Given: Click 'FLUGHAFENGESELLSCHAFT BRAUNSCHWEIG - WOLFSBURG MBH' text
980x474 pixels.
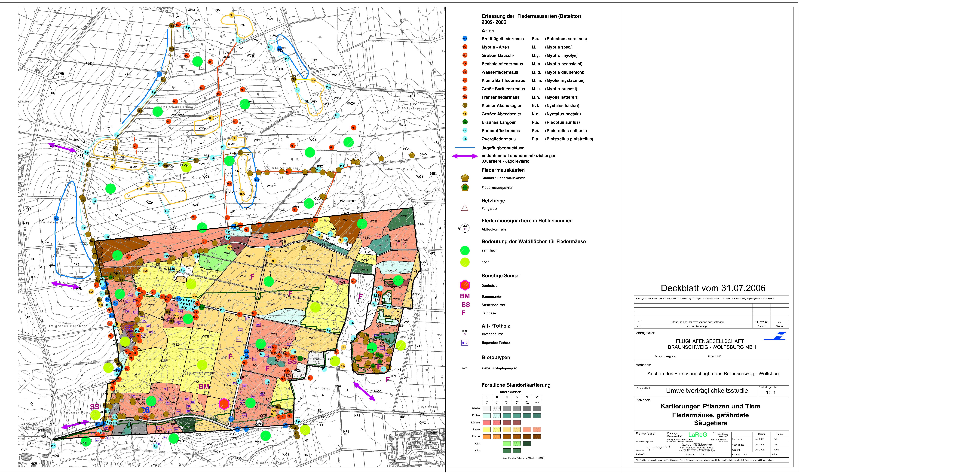Looking at the screenshot, I should [x=711, y=344].
